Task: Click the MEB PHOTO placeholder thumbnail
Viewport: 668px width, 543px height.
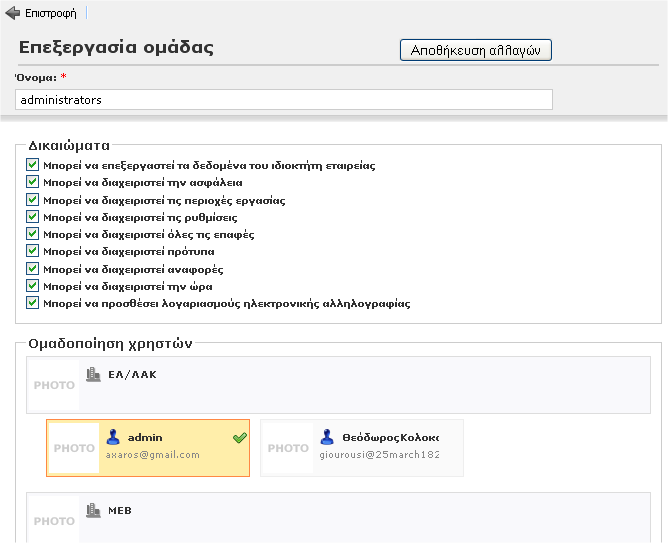Action: coord(53,521)
